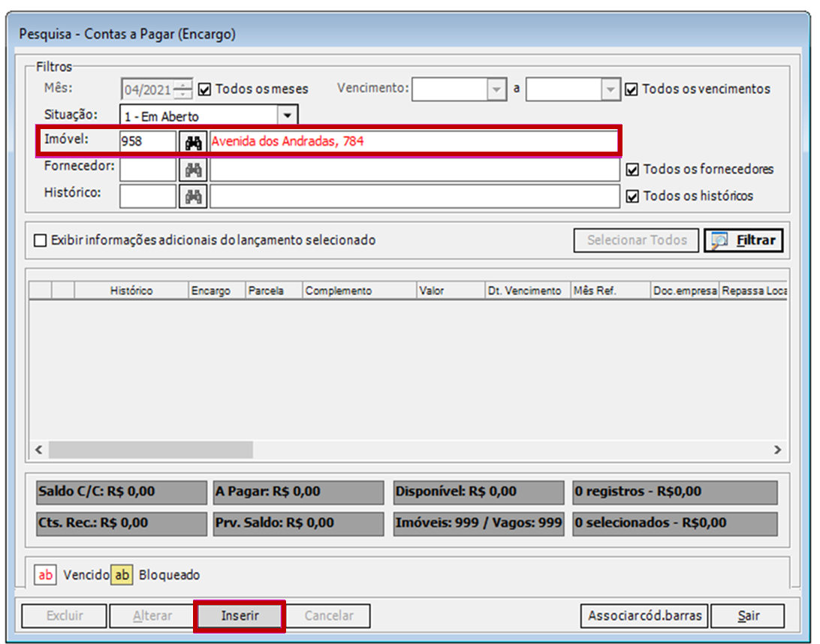Viewport: 820px width, 644px height.
Task: Click the 'Avenida dos Andradas, 784' field
Action: point(414,142)
